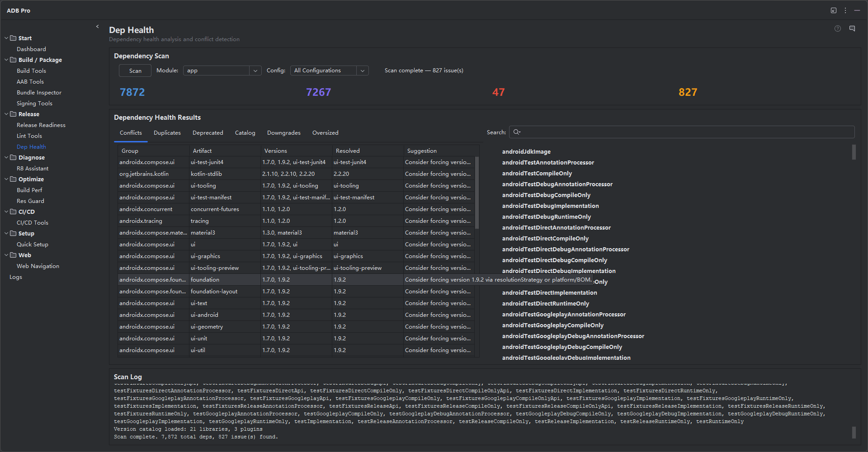Click the Build / Package folder icon

(14, 60)
